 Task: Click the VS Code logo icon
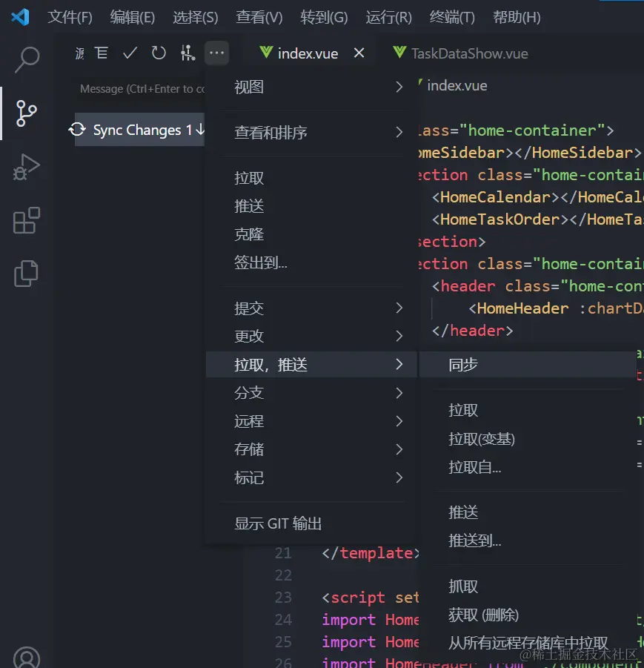click(20, 17)
